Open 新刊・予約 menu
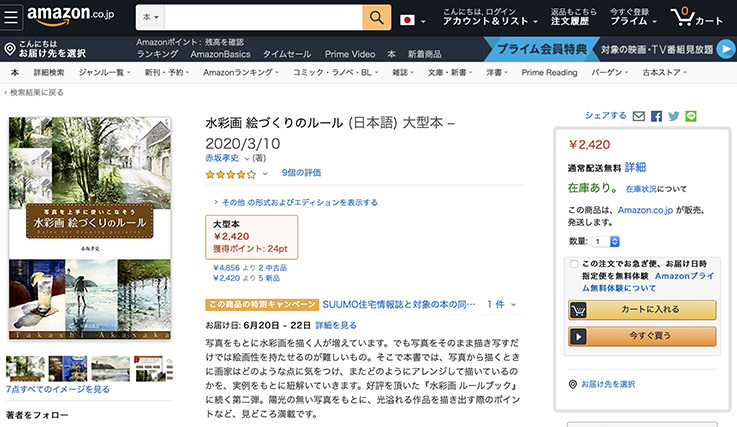The height and width of the screenshot is (427, 737). coord(166,72)
